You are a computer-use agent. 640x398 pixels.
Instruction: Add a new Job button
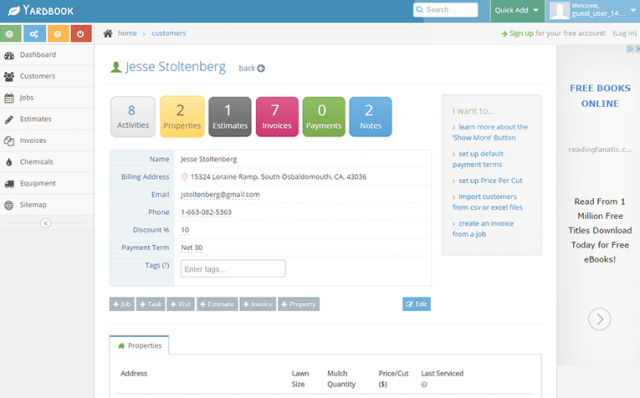(x=122, y=304)
